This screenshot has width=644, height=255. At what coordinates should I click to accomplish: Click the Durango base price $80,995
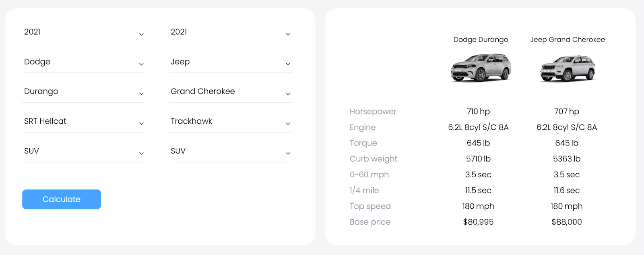coord(478,222)
